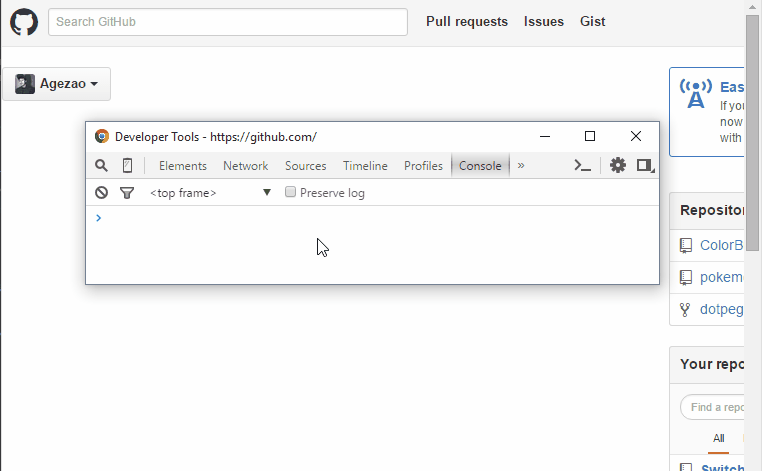The width and height of the screenshot is (762, 471).
Task: Toggle the console filter funnel icon
Action: coord(127,193)
